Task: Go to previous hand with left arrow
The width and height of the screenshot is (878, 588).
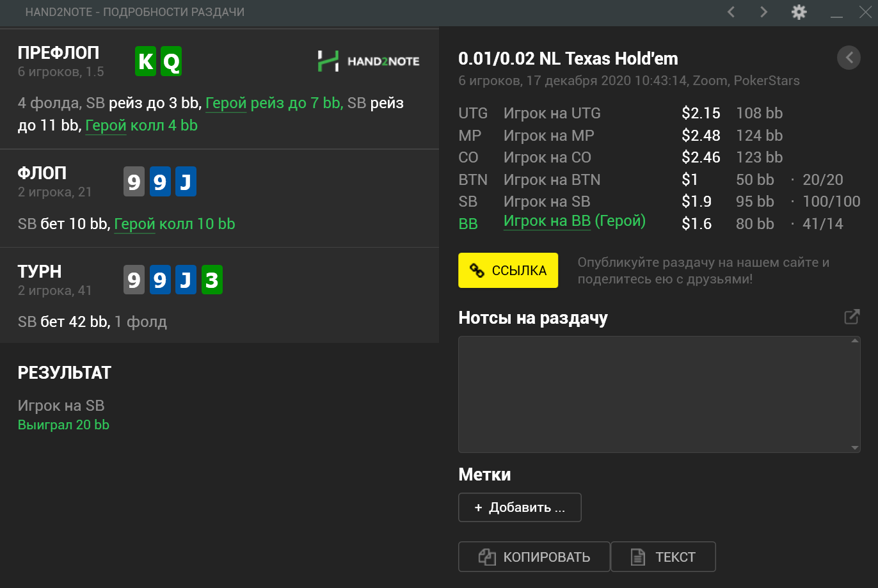Action: click(731, 12)
